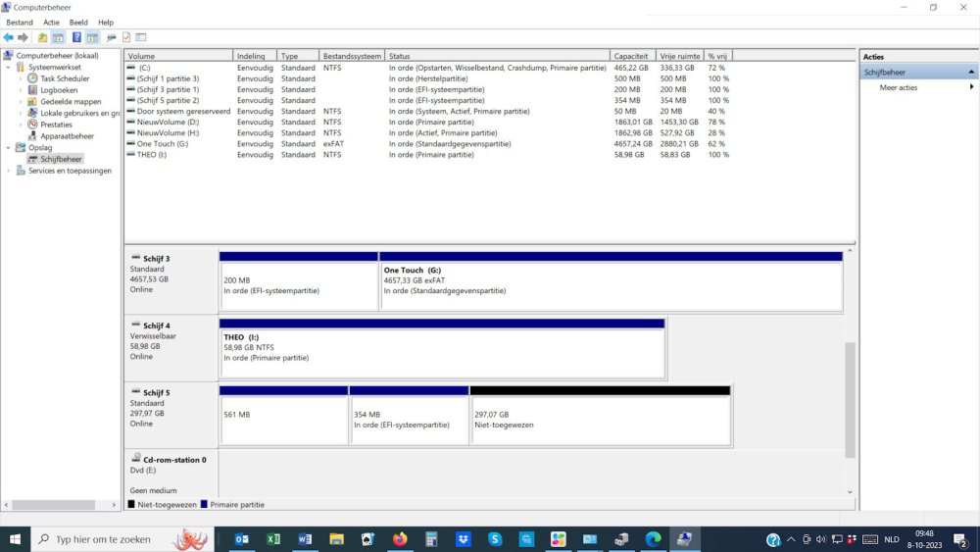Image resolution: width=980 pixels, height=552 pixels.
Task: Open File Explorer from the taskbar
Action: pos(336,539)
